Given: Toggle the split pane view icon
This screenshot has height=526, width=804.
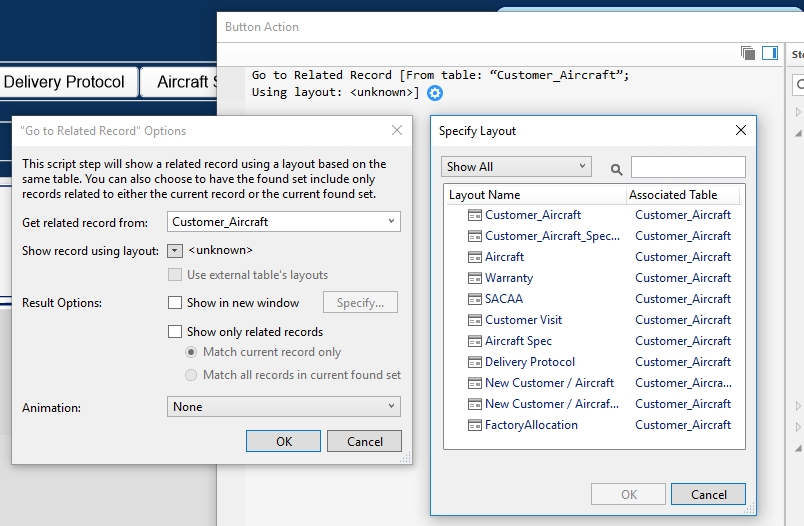Looking at the screenshot, I should point(769,53).
